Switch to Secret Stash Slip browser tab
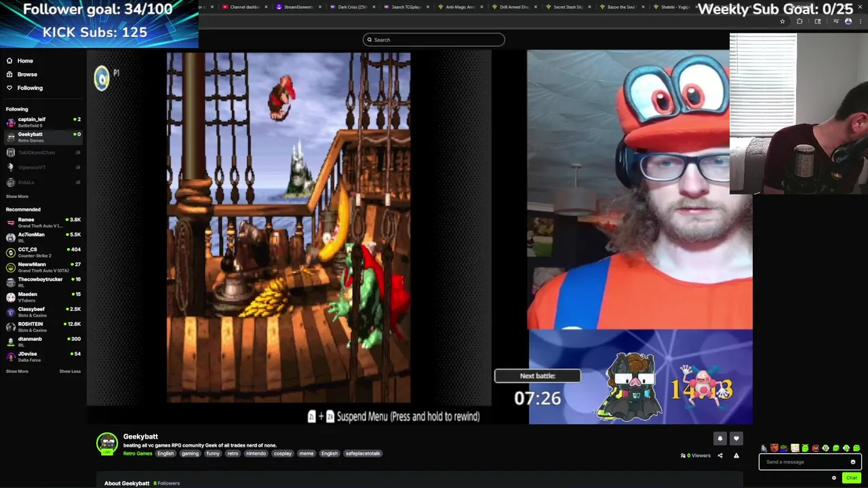This screenshot has height=488, width=868. coord(568,7)
